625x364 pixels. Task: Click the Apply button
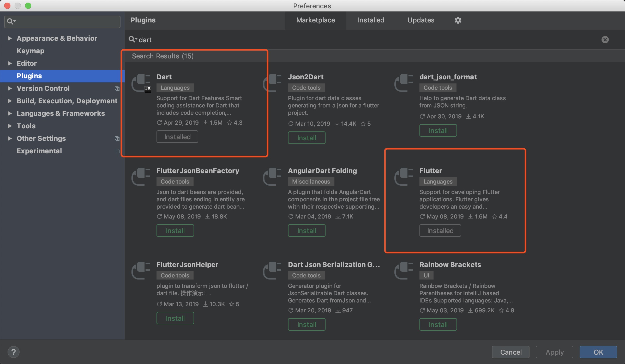tap(554, 352)
